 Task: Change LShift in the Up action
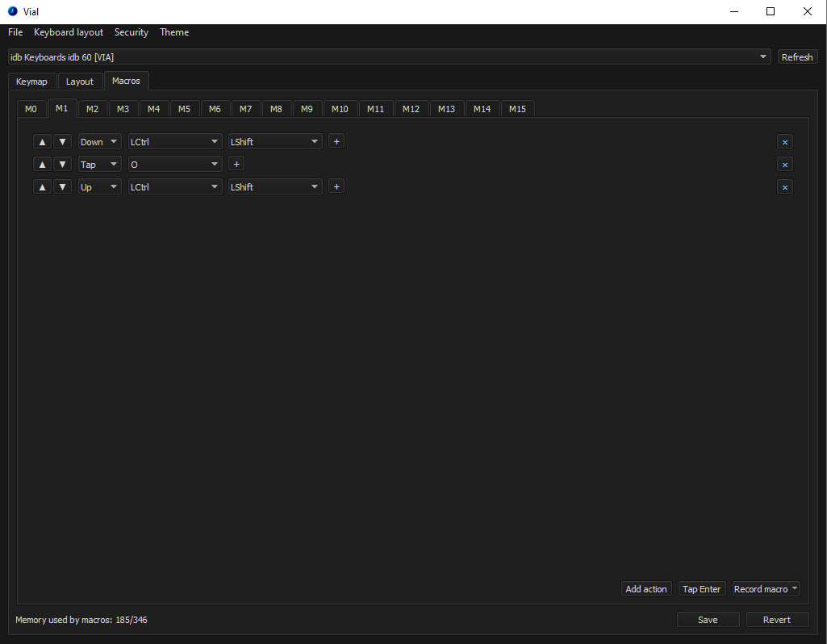274,186
